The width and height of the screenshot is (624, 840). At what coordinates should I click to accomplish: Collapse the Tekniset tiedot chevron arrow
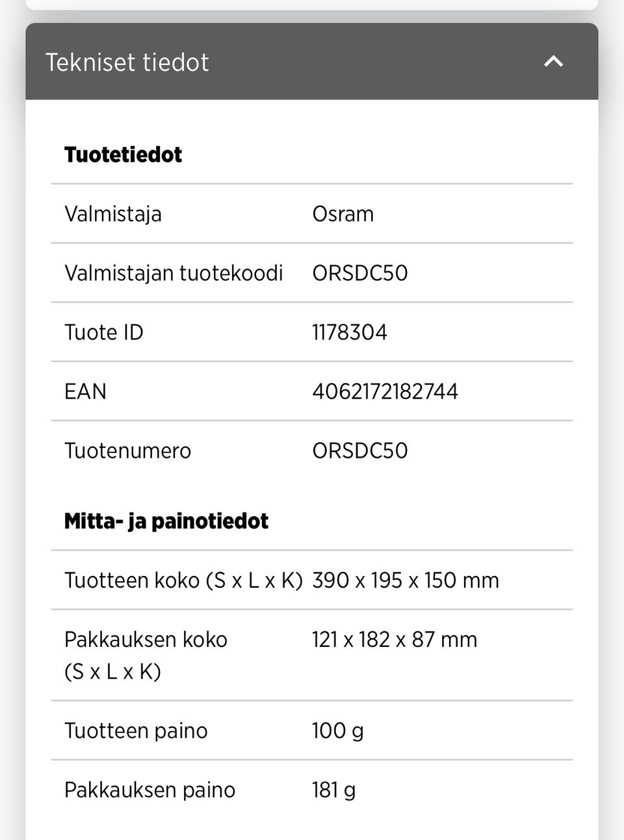coord(553,62)
